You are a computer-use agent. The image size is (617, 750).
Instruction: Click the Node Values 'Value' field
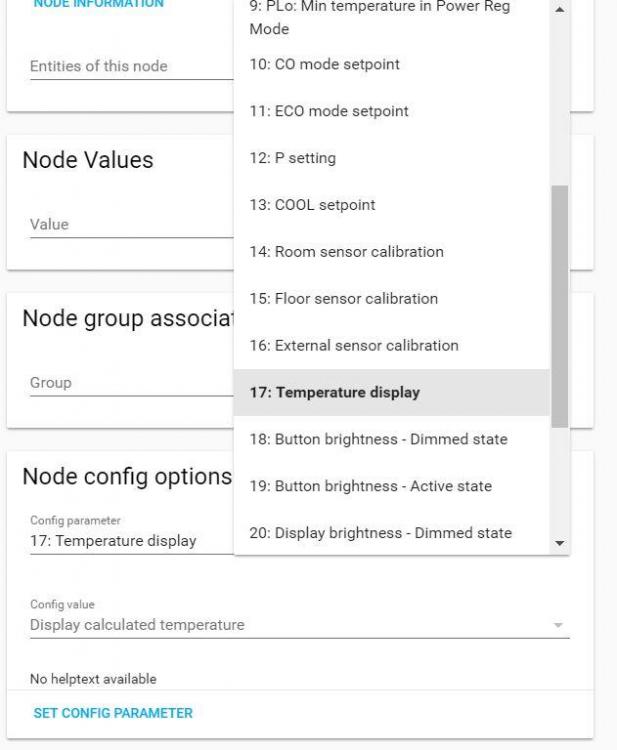tap(130, 225)
